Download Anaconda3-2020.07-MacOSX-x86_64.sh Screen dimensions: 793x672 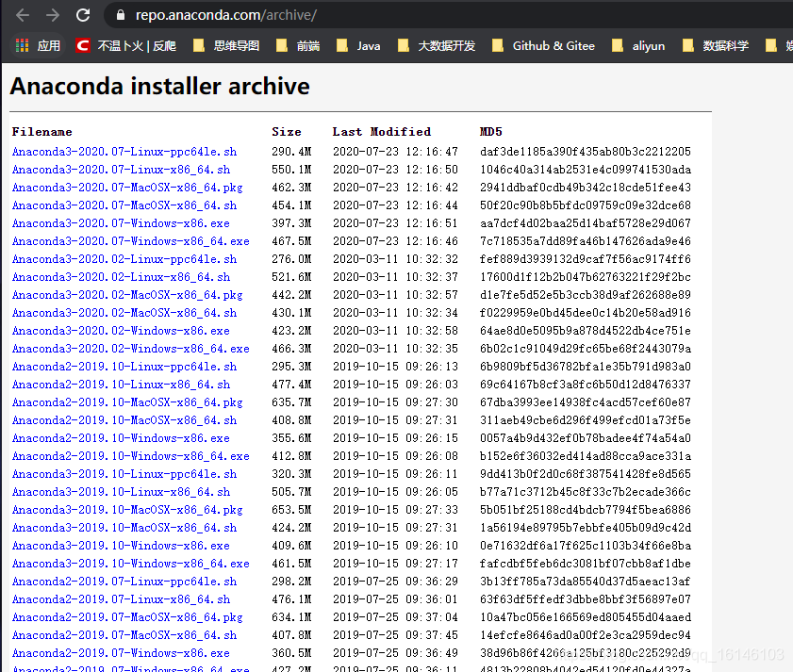pyautogui.click(x=124, y=205)
